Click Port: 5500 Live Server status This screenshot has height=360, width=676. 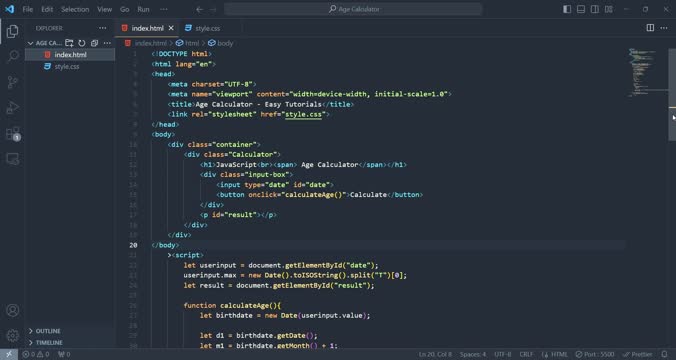595,354
